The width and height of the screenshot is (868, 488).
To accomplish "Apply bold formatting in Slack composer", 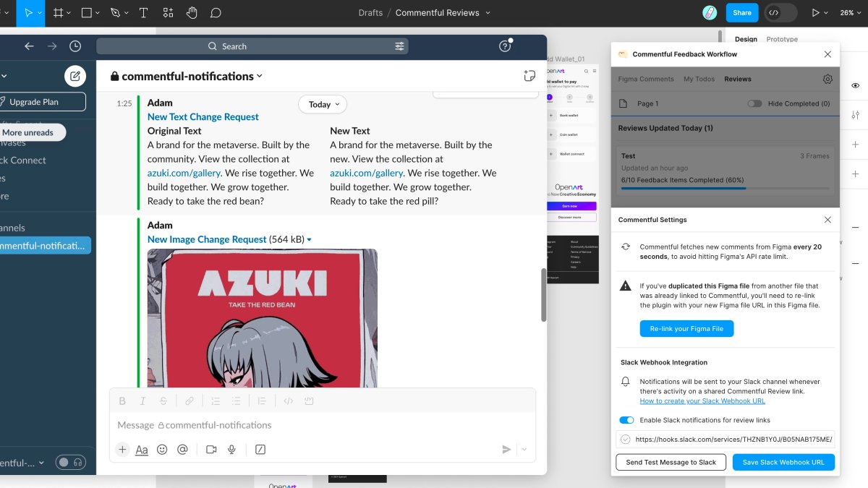I will tap(122, 401).
